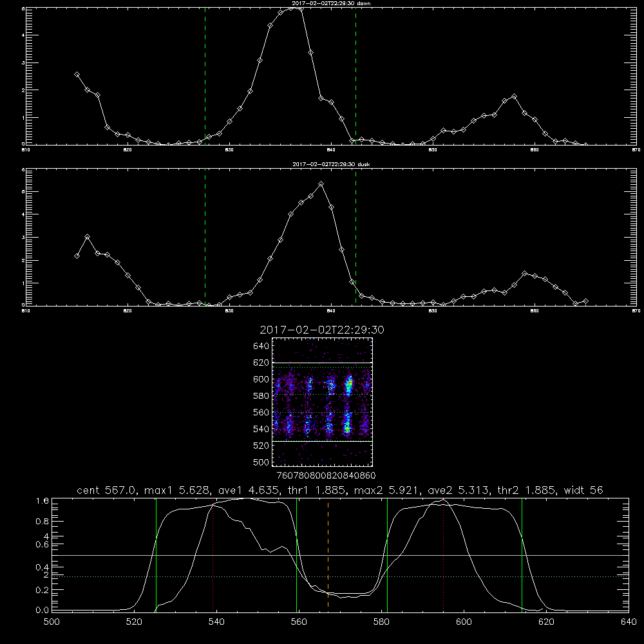Click the right green dashed line in dusk plot
Image resolution: width=644 pixels, height=644 pixels.
(356, 237)
